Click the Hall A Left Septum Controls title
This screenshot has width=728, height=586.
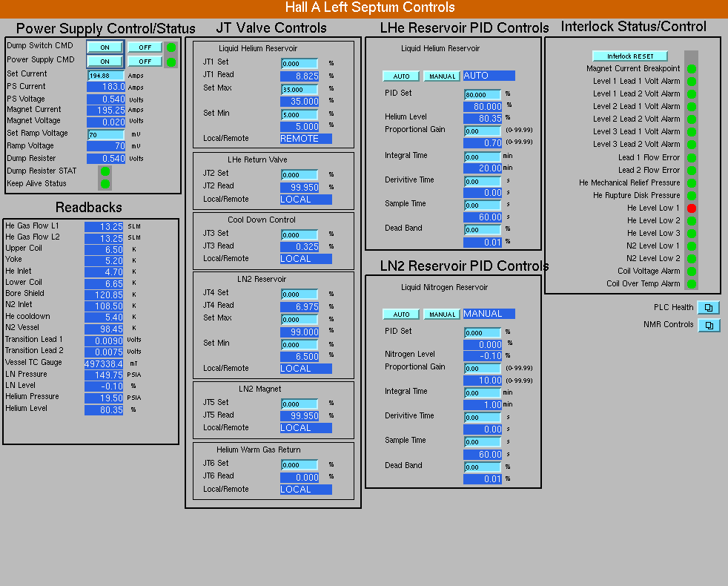tap(370, 7)
